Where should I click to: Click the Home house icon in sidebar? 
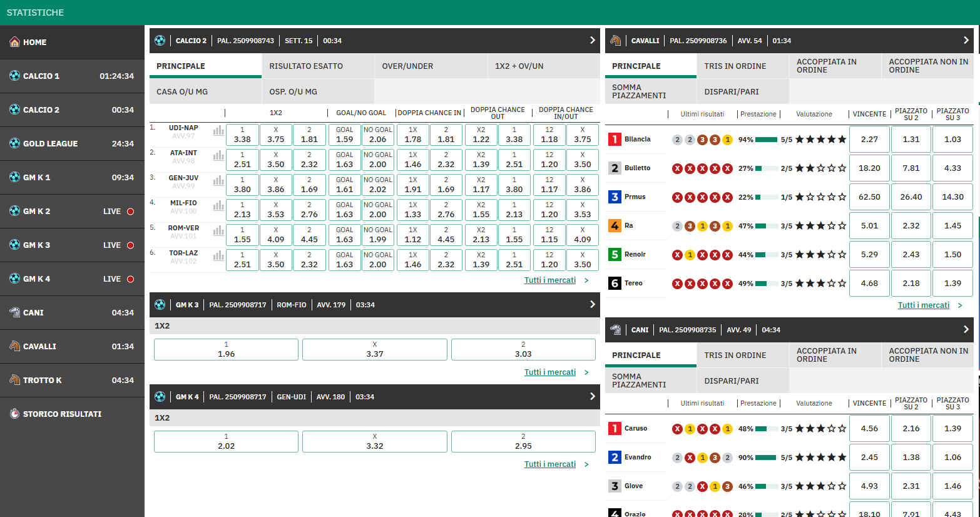pos(14,42)
